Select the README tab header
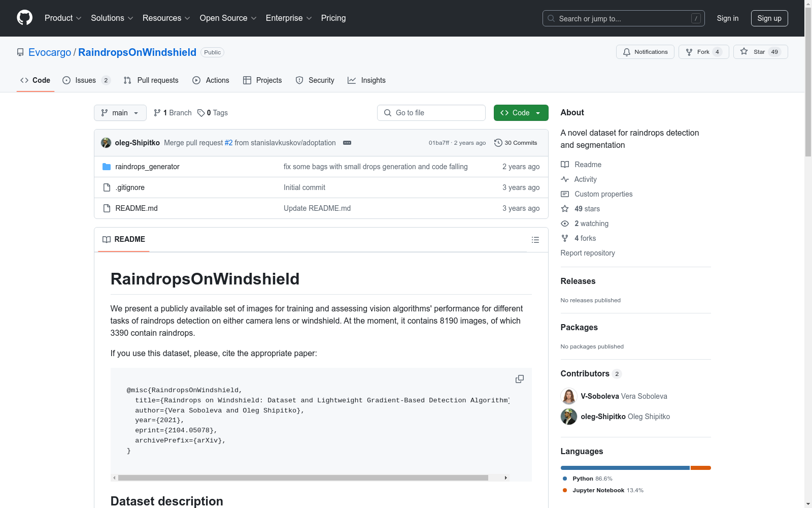 124,239
